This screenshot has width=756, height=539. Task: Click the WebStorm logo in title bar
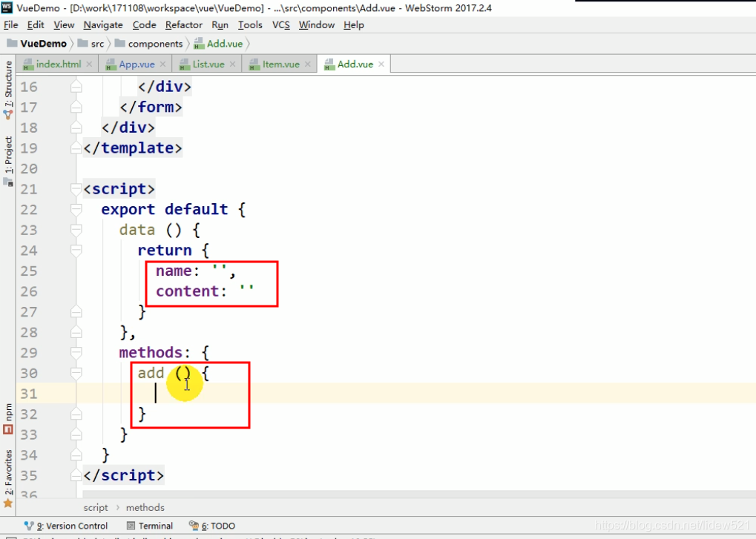(x=7, y=7)
